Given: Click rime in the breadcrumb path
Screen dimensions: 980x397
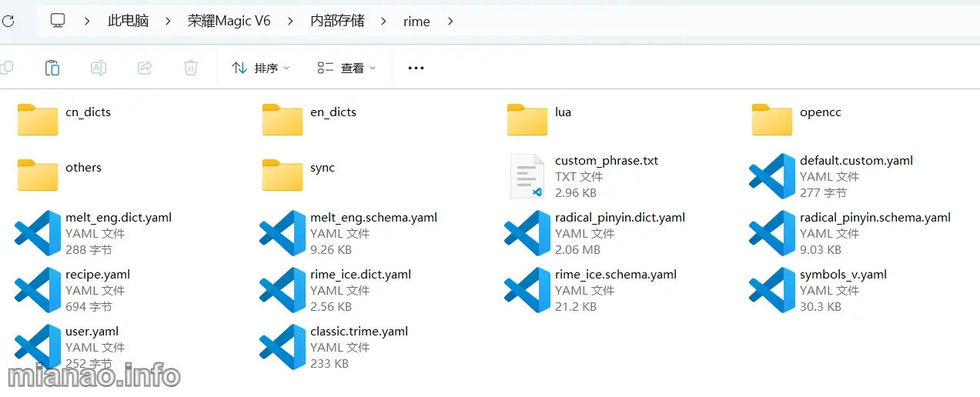Looking at the screenshot, I should coord(416,22).
